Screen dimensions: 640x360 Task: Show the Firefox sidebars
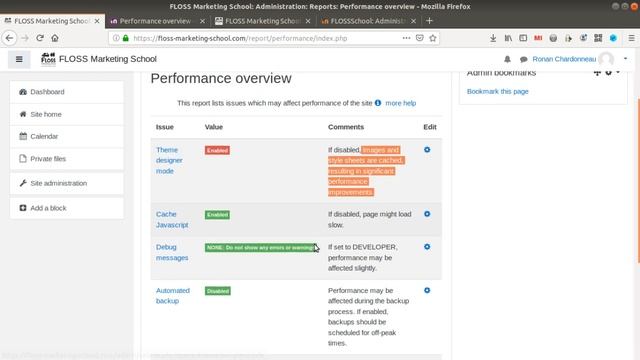pyautogui.click(x=523, y=38)
